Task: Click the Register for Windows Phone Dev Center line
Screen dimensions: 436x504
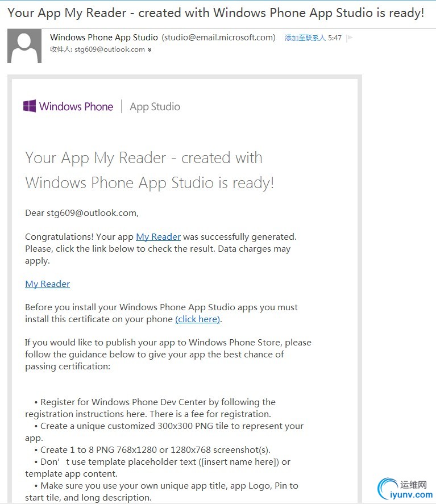Action: click(151, 408)
